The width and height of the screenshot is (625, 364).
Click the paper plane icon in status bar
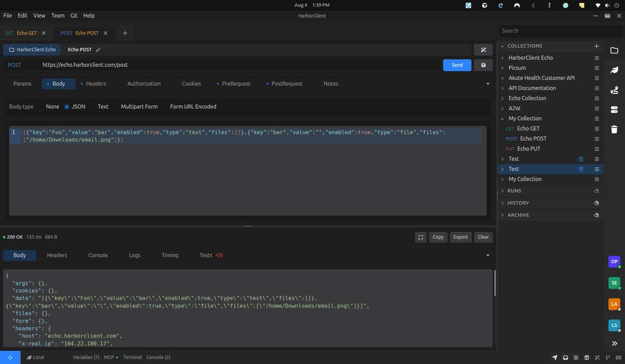pos(555,358)
